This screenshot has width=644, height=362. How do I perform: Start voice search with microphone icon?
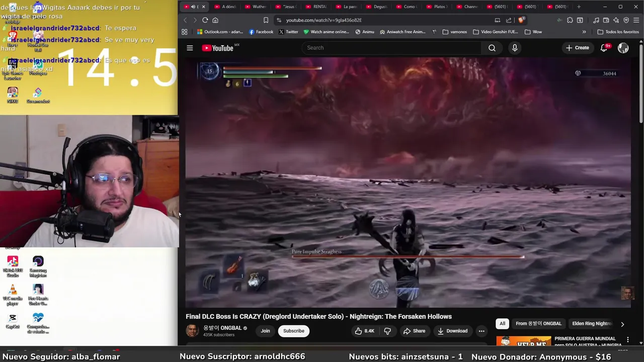pos(515,48)
